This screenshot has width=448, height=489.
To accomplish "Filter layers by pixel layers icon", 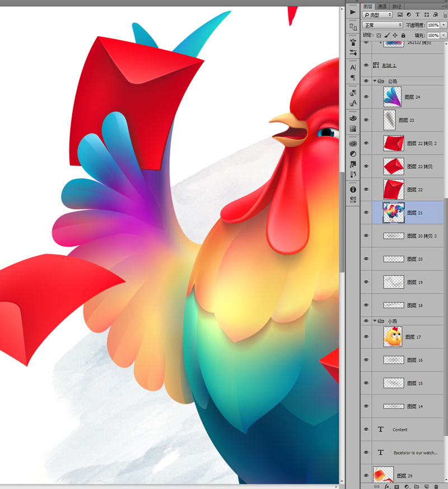I will pyautogui.click(x=400, y=15).
